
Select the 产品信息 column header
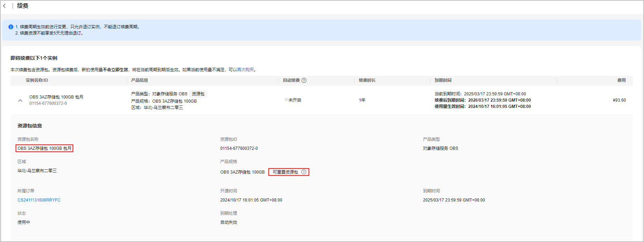(139, 80)
